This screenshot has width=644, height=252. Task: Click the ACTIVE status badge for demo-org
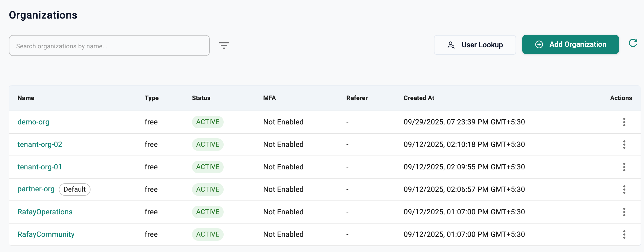coord(208,122)
